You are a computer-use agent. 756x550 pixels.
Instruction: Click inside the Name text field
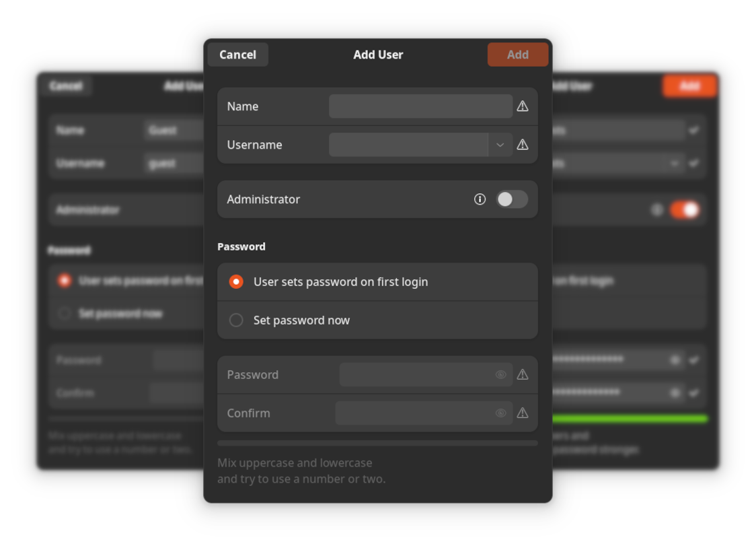tap(420, 106)
